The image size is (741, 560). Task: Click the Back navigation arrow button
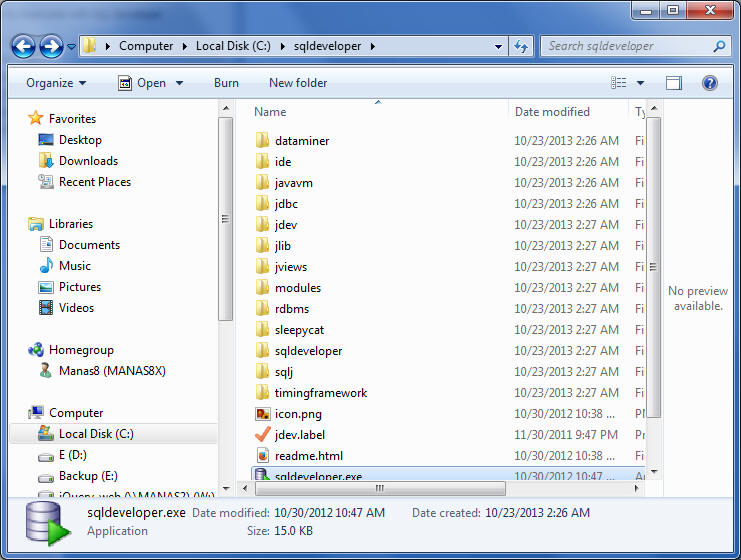coord(24,46)
